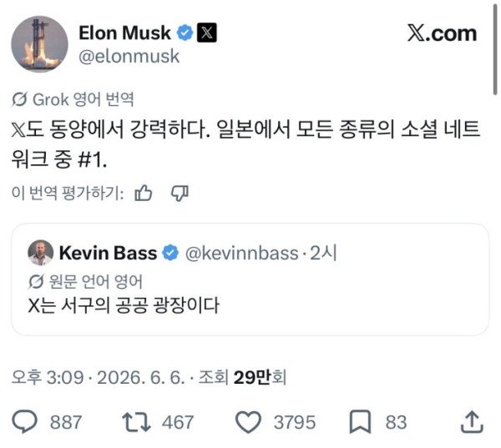Click the scrollbar at the right edge

coord(494,48)
